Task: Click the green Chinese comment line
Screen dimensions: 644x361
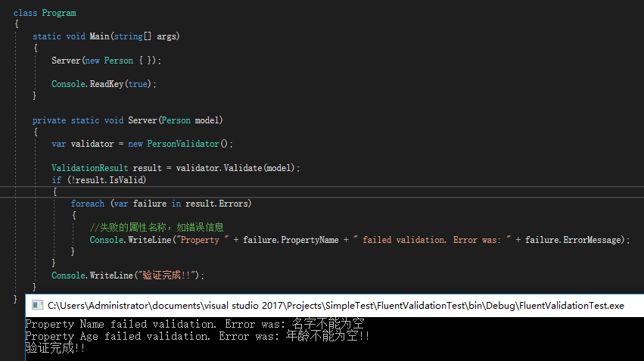Action: pos(157,227)
